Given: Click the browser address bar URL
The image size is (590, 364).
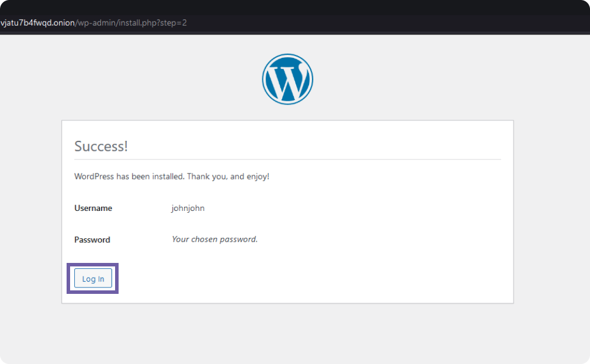Looking at the screenshot, I should [x=93, y=23].
